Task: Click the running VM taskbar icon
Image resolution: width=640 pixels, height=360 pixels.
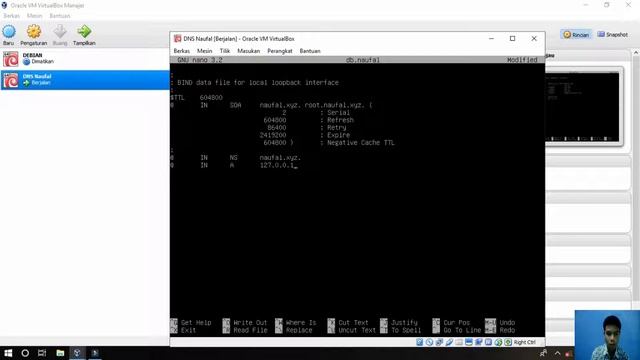Action: (x=95, y=353)
